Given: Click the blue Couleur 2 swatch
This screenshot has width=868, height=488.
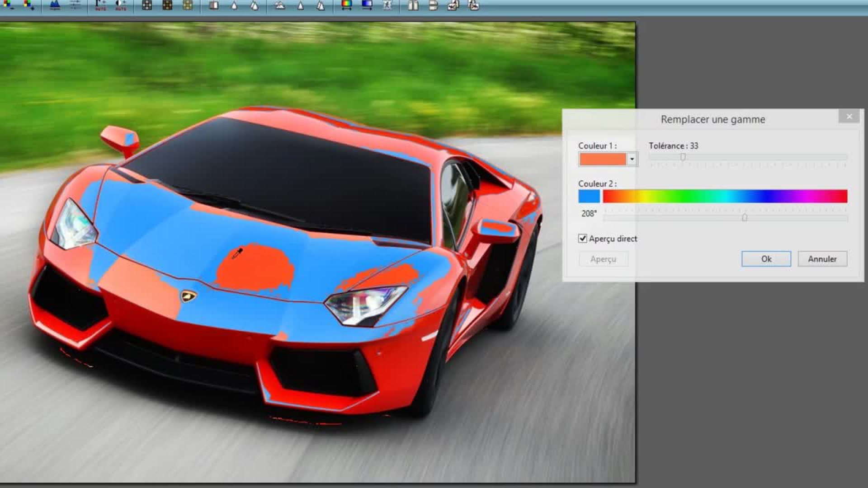Looking at the screenshot, I should click(589, 196).
